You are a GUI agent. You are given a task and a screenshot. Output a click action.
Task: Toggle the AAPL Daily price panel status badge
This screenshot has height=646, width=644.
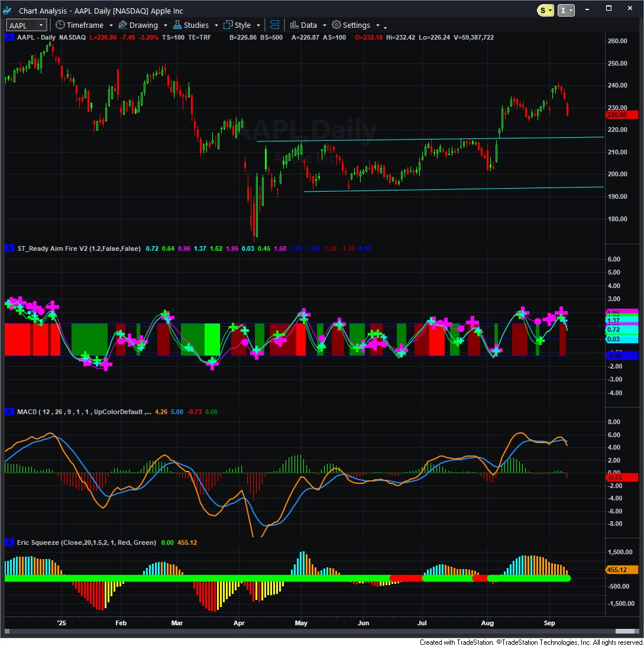pyautogui.click(x=8, y=37)
